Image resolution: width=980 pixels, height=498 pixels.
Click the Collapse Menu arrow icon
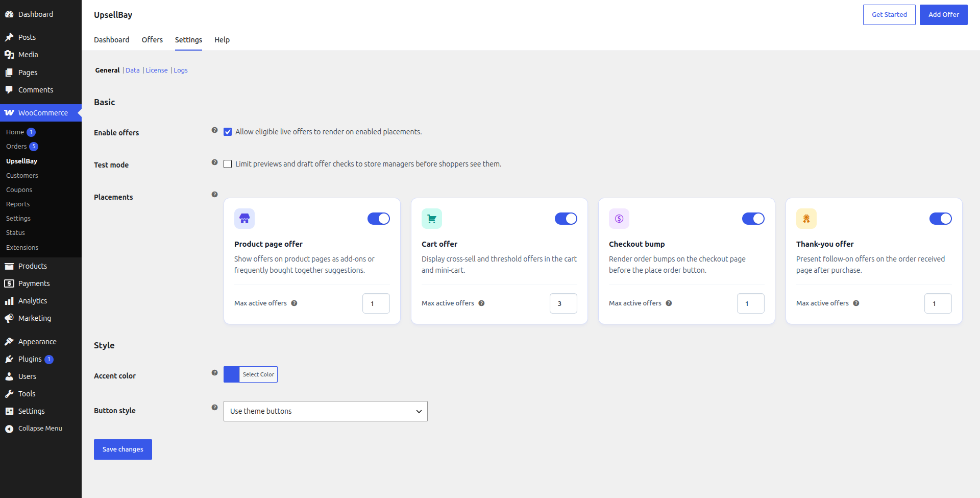pos(9,429)
